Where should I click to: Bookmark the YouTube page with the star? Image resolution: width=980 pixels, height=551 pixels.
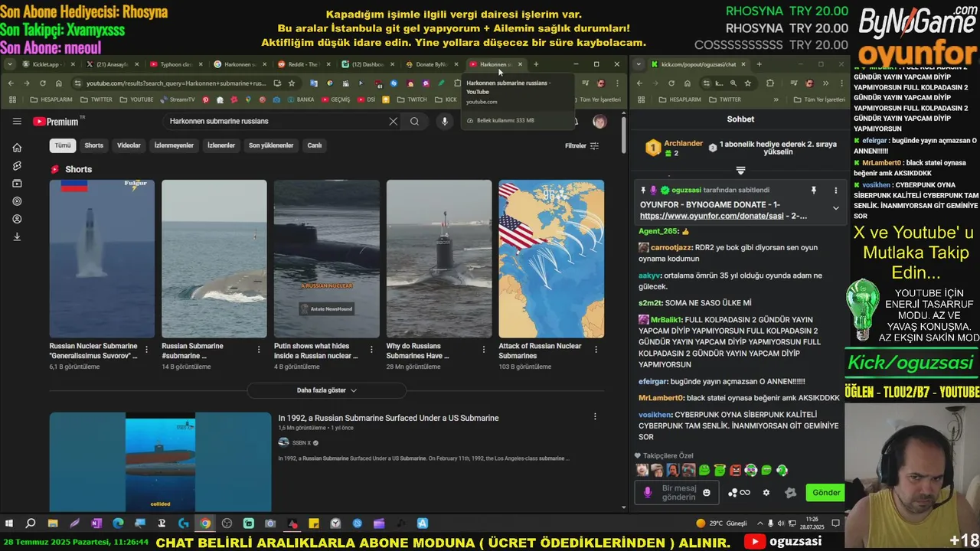point(292,83)
